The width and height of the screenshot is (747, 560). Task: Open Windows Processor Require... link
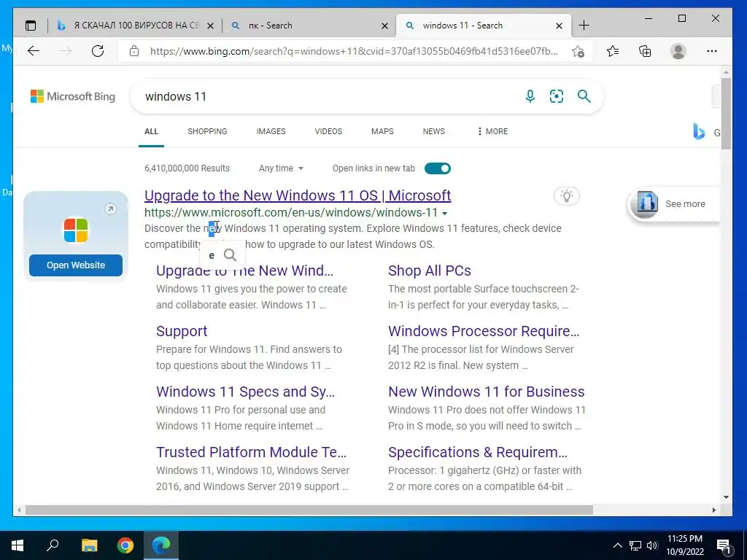[x=484, y=331]
